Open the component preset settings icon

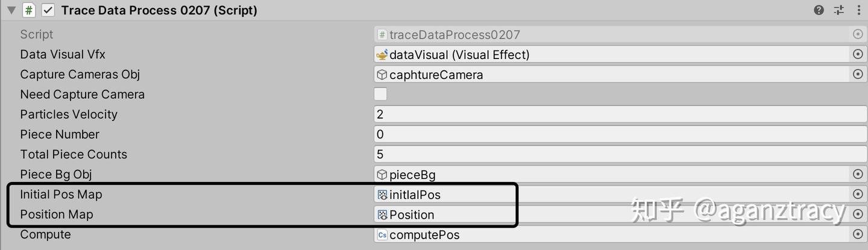838,10
